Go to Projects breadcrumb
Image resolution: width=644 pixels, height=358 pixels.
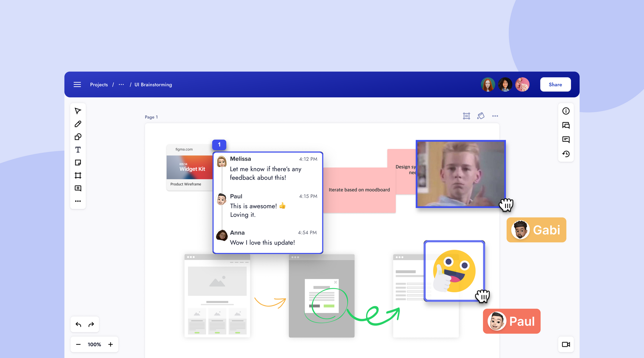pyautogui.click(x=99, y=84)
